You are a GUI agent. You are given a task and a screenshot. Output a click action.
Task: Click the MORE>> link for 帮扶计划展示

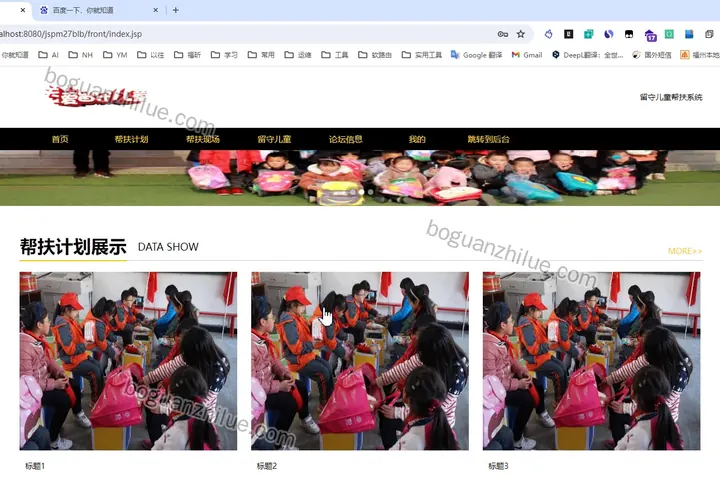pos(685,251)
